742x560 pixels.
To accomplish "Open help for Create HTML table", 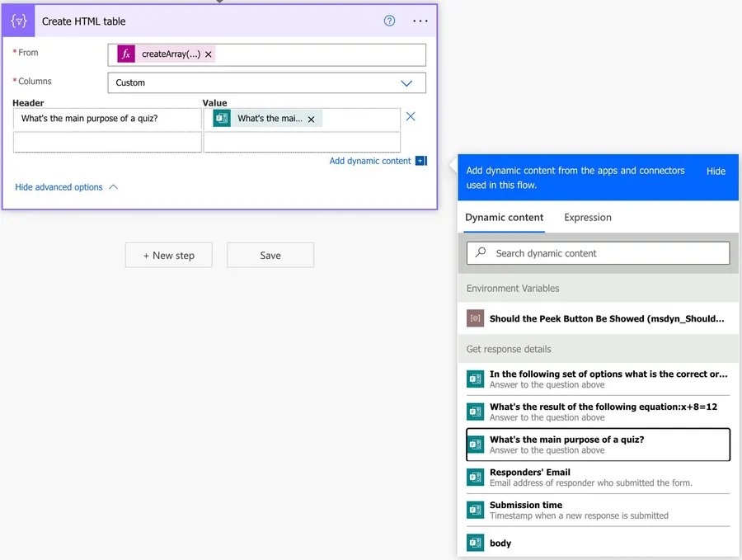I will tap(390, 21).
